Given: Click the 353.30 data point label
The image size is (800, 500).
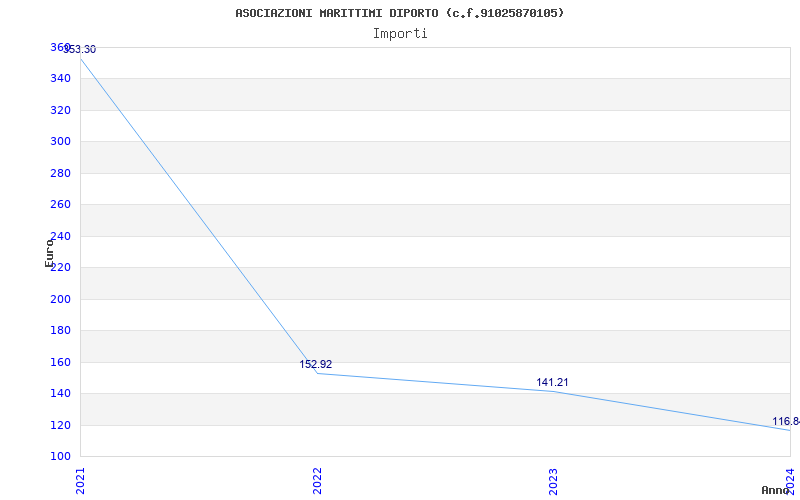Looking at the screenshot, I should pyautogui.click(x=80, y=50).
